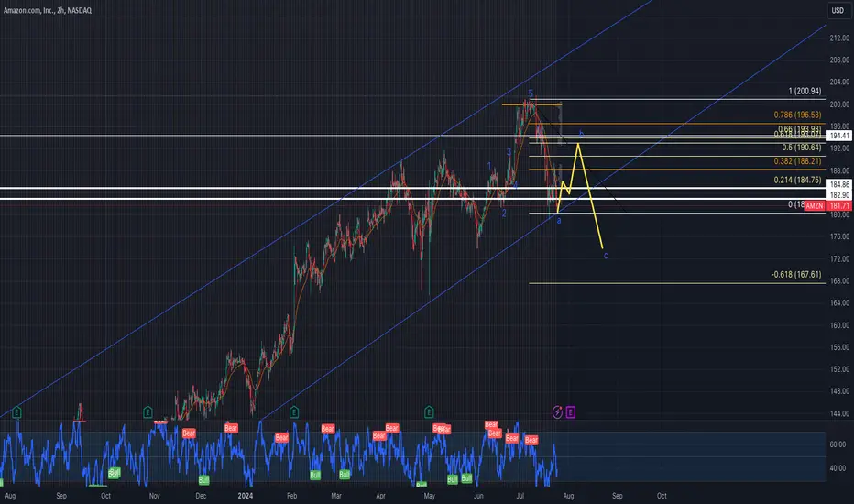
Task: Click the Amazon.com, Inc. chart title
Action: tap(48, 10)
